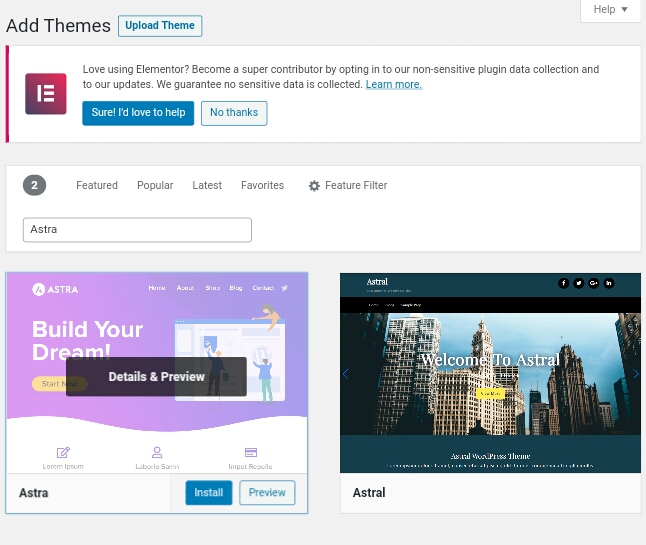646x545 pixels.
Task: Click the Feature Filter gear icon
Action: click(x=314, y=186)
